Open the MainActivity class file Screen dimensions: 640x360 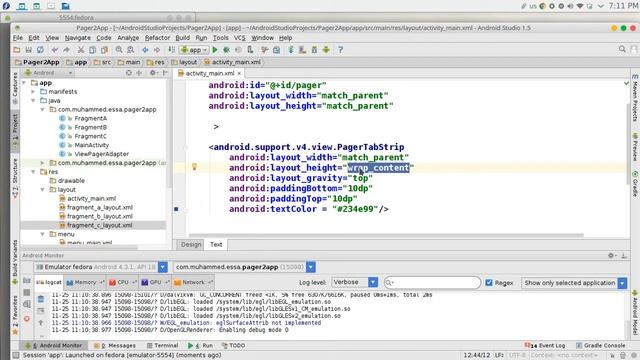tap(91, 145)
